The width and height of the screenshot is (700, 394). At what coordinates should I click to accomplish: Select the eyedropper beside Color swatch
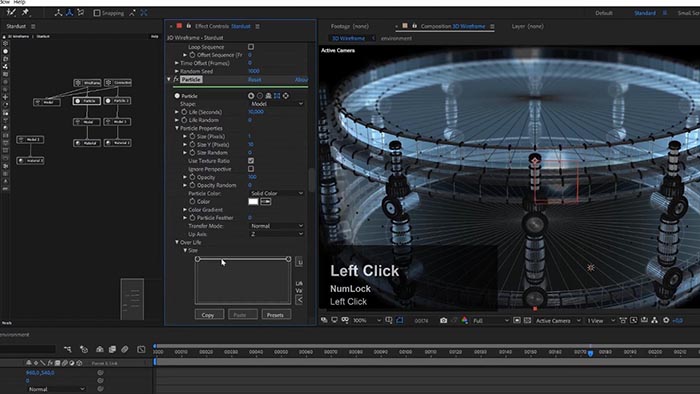[266, 202]
